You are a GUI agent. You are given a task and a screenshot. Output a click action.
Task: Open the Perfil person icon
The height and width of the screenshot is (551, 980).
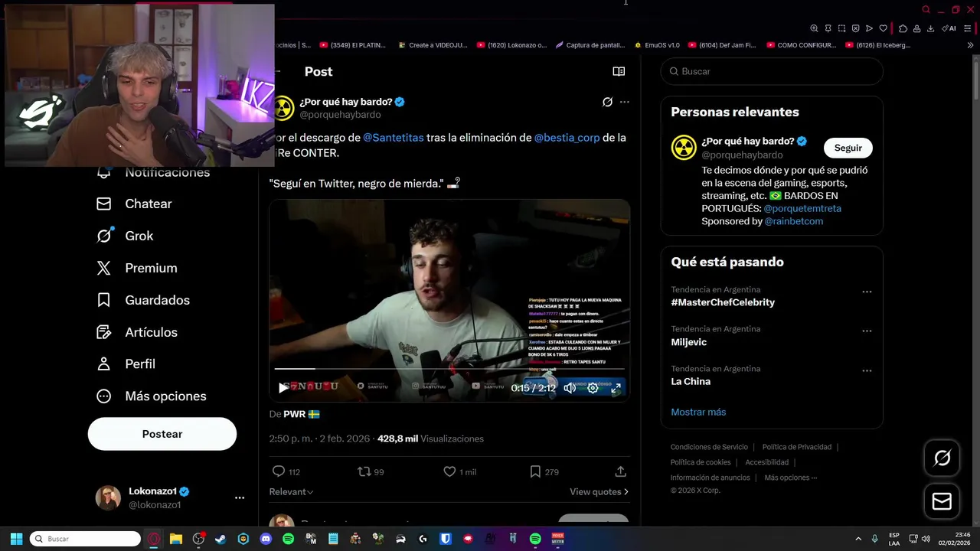pos(103,364)
